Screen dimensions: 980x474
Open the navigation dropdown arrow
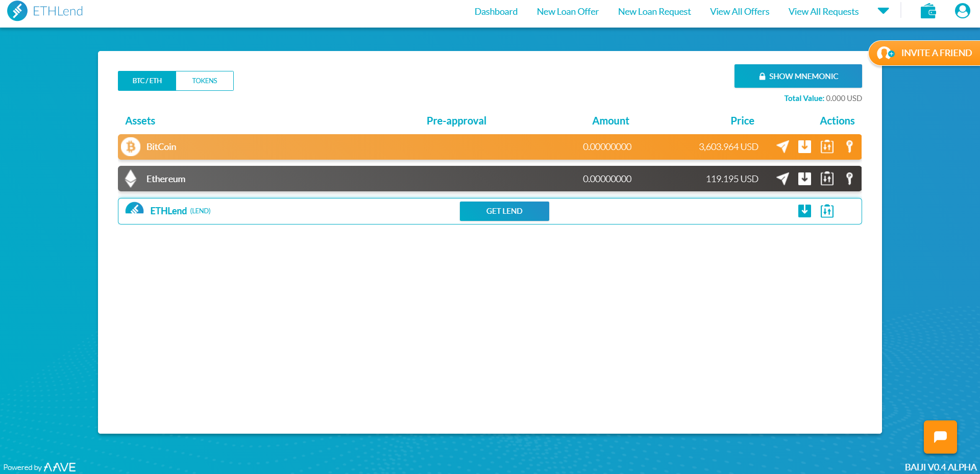pyautogui.click(x=884, y=11)
